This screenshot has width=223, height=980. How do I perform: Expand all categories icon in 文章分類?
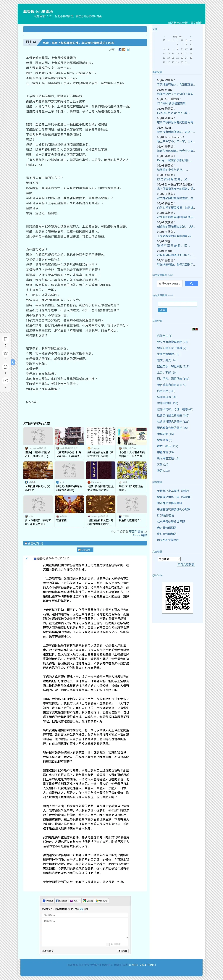point(193,329)
